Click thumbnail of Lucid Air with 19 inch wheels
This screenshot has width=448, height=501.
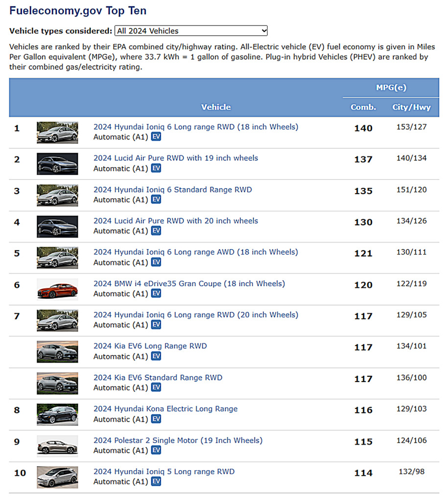[x=57, y=164]
